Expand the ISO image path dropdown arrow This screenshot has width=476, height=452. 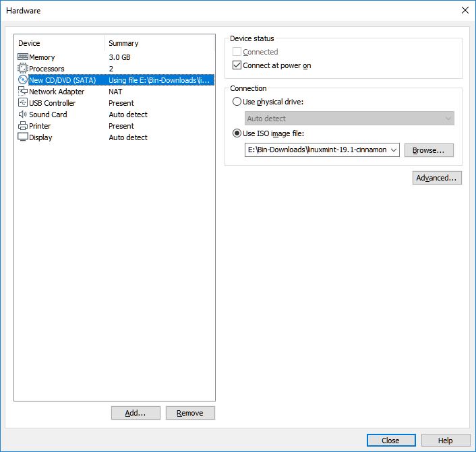click(394, 150)
